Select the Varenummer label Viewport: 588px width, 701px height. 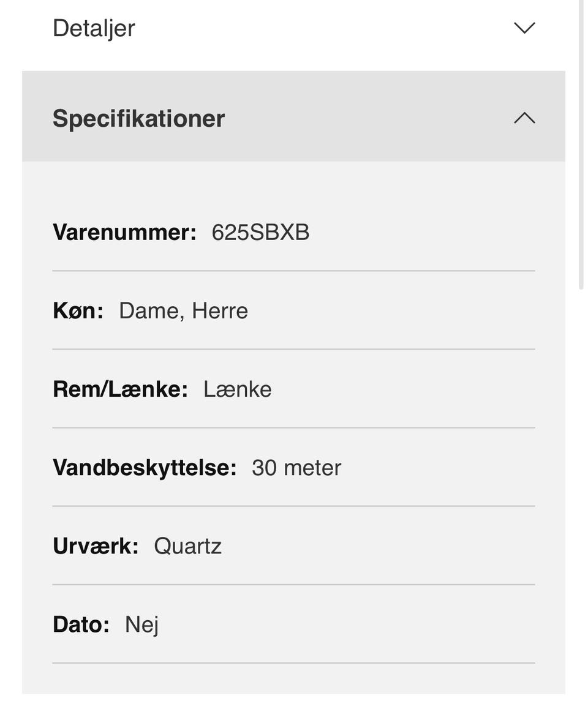(x=124, y=232)
